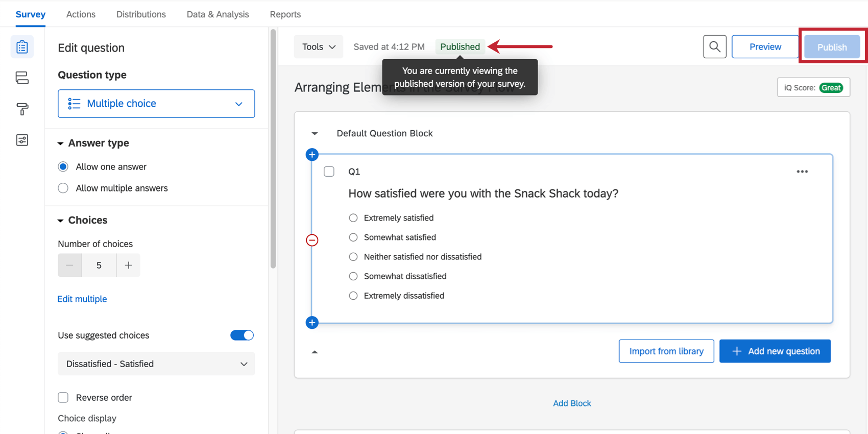Tick the Reverse order checkbox

[63, 398]
